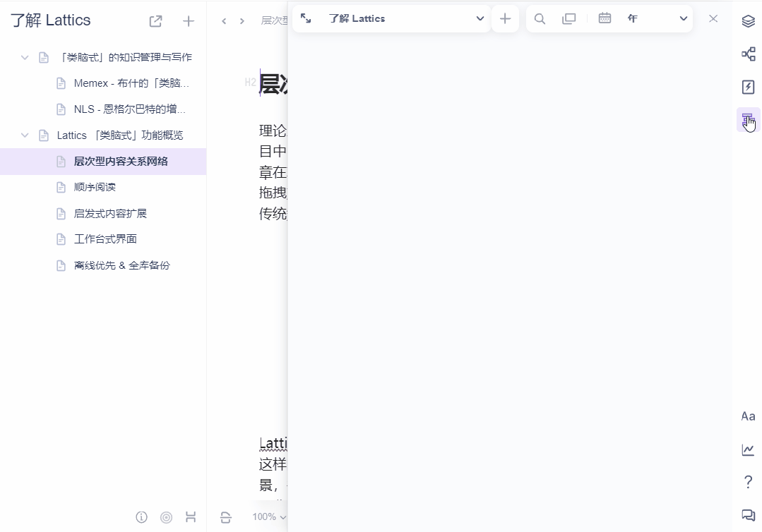Image resolution: width=762 pixels, height=532 pixels.
Task: Click the target focus icon at sidebar bottom
Action: point(166,517)
